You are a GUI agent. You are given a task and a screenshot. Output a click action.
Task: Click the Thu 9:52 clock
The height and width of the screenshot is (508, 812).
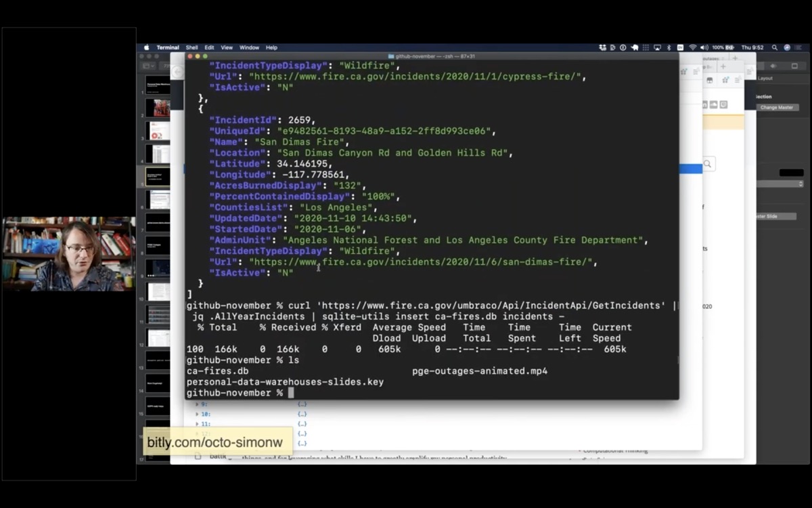(x=752, y=47)
